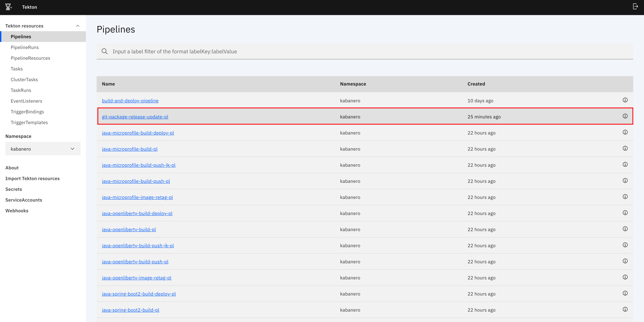Go to PipelineRuns in sidebar
644x322 pixels.
click(25, 47)
